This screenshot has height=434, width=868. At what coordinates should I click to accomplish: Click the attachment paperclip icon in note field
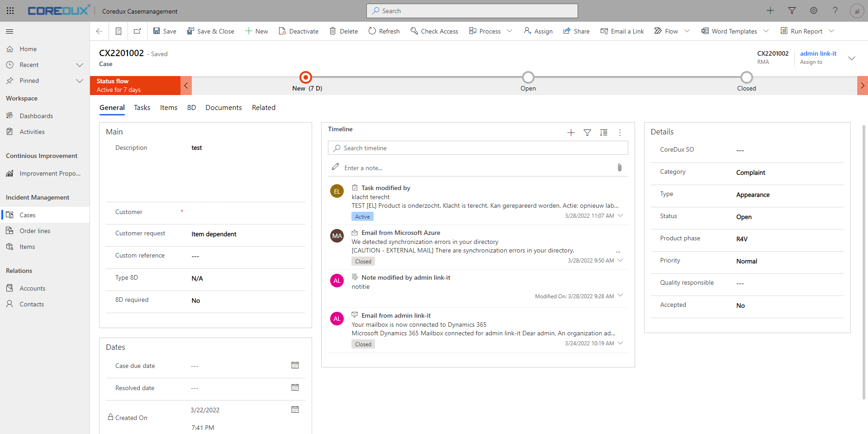tap(619, 167)
